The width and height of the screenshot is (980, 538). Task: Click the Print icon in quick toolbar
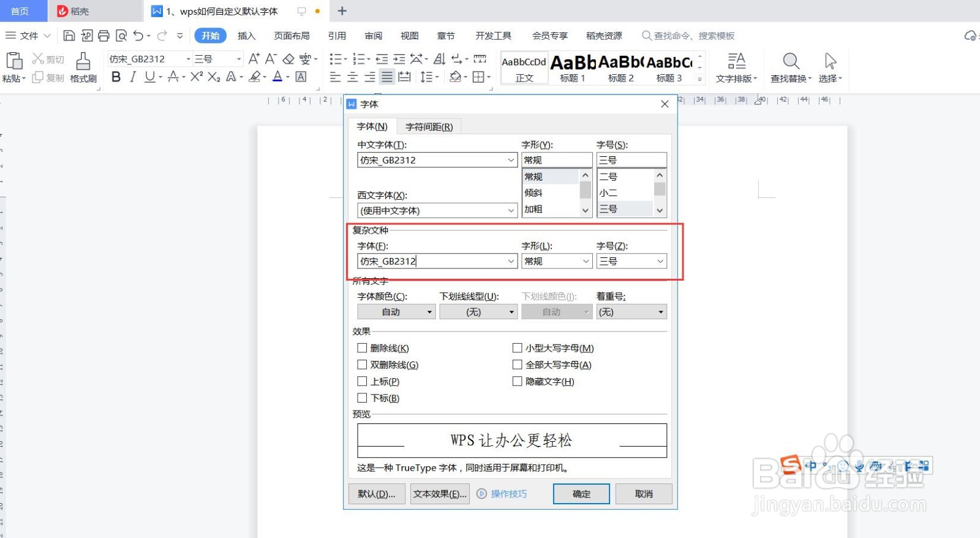(104, 36)
